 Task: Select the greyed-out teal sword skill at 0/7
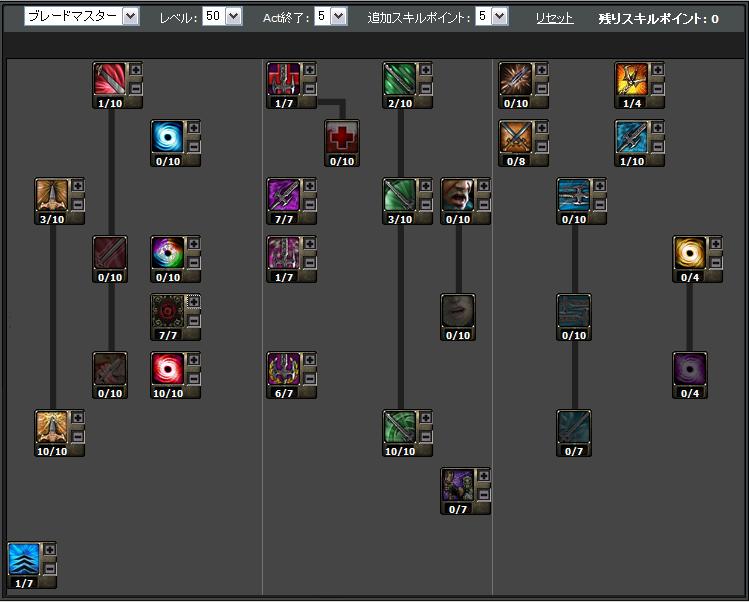[574, 427]
